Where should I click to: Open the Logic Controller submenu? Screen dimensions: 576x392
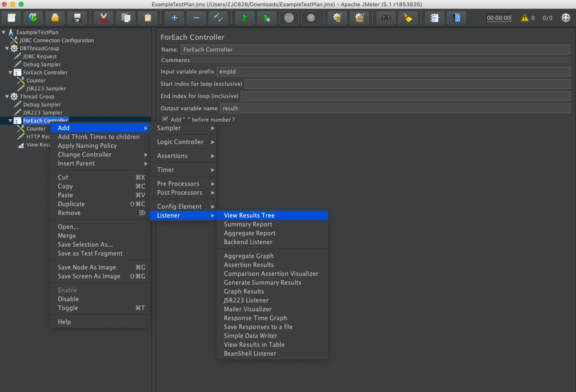tap(183, 142)
